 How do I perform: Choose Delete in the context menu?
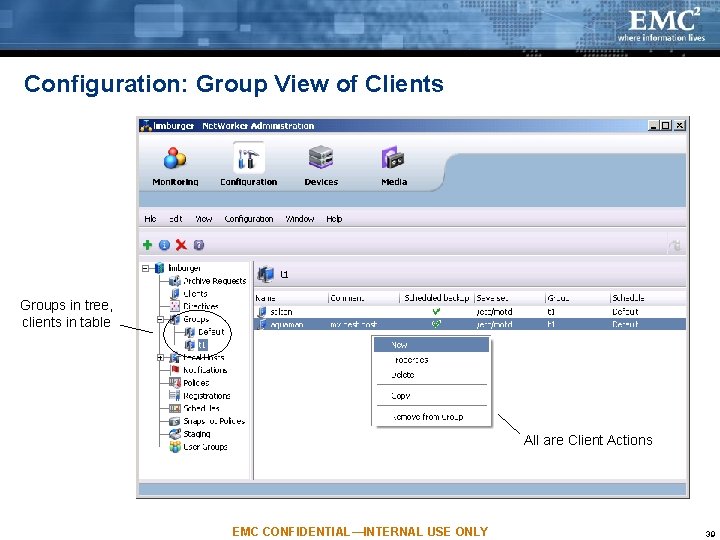(x=431, y=375)
